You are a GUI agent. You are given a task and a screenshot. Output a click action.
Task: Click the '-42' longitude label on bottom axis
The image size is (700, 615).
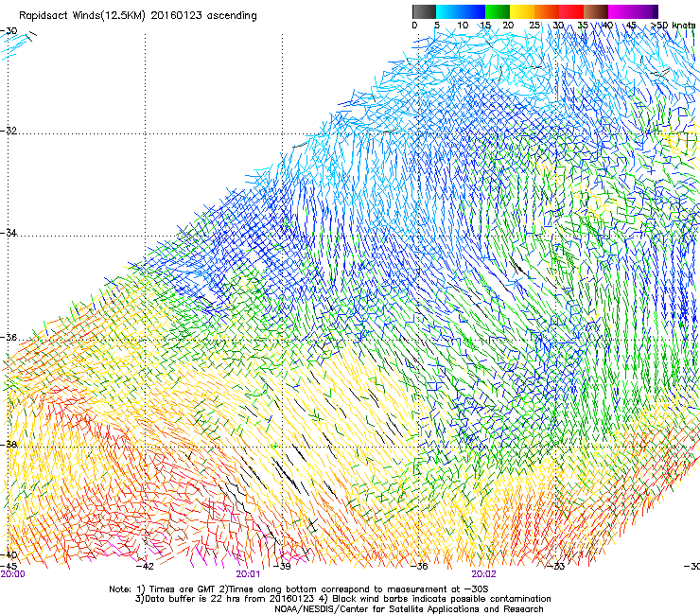point(145,566)
